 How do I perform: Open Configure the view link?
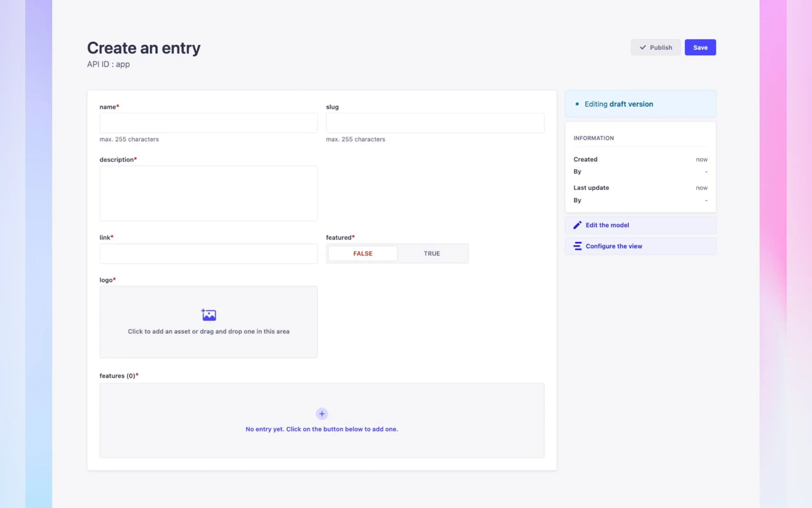613,246
